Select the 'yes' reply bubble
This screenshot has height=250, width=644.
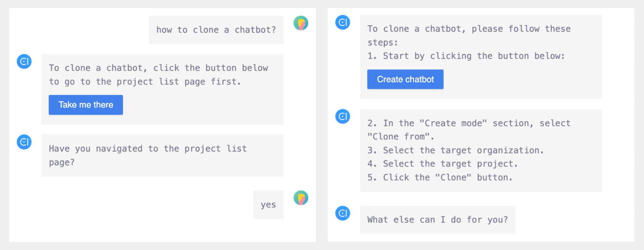click(268, 204)
